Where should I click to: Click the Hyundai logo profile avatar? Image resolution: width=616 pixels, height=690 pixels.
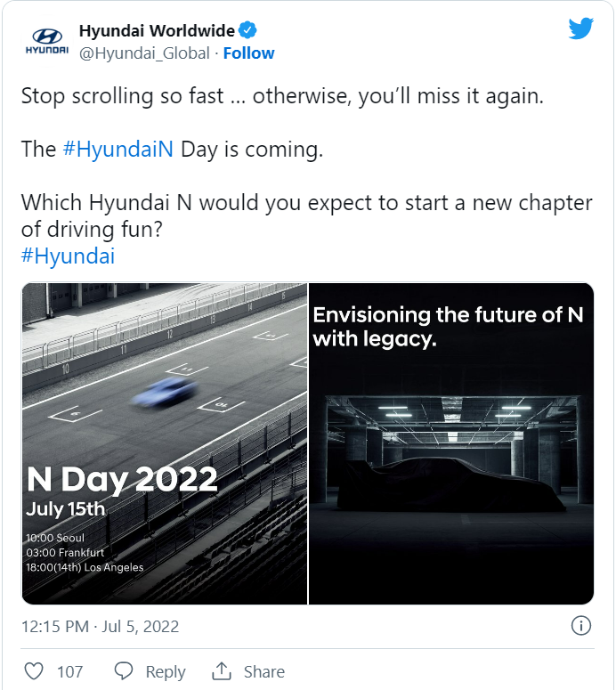coord(46,42)
